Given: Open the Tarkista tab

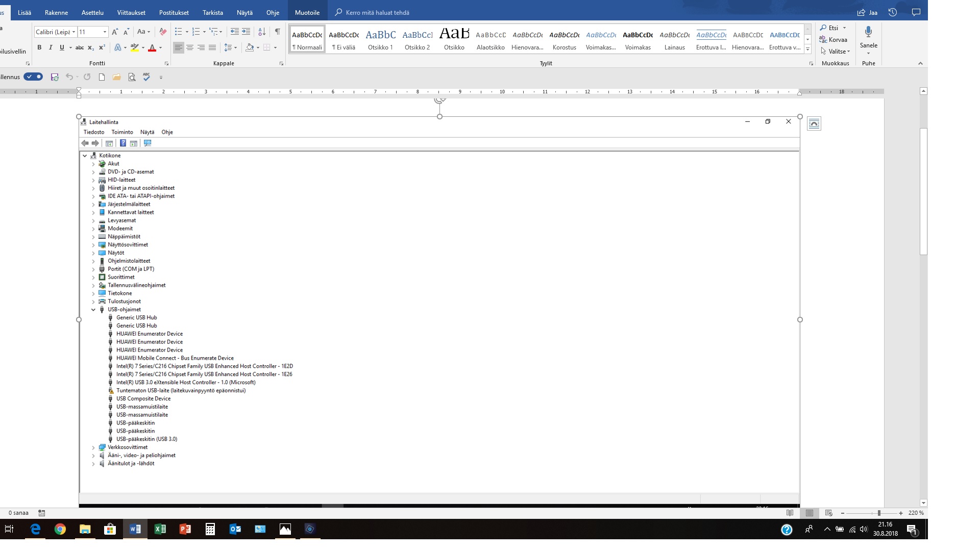Looking at the screenshot, I should click(213, 12).
